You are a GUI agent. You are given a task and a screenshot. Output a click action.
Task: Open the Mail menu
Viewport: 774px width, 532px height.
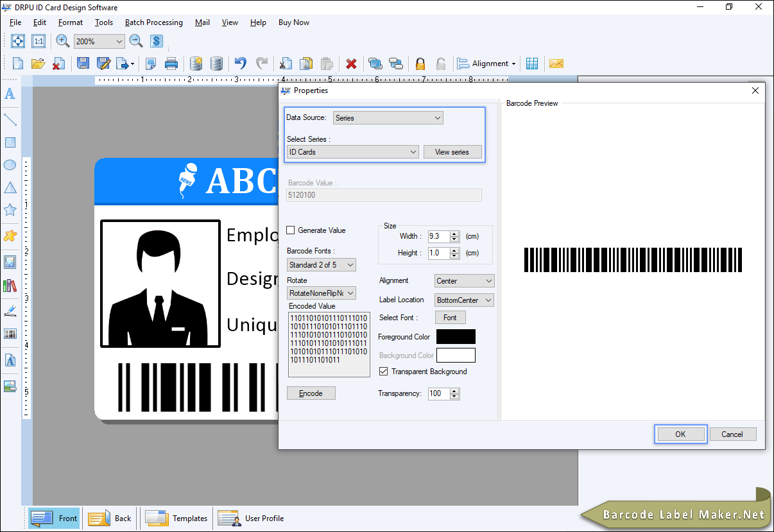pyautogui.click(x=203, y=22)
